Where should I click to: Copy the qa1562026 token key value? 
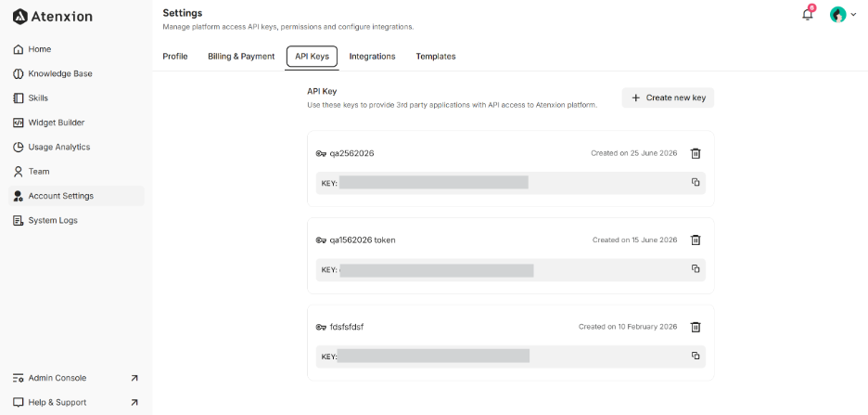pyautogui.click(x=696, y=268)
